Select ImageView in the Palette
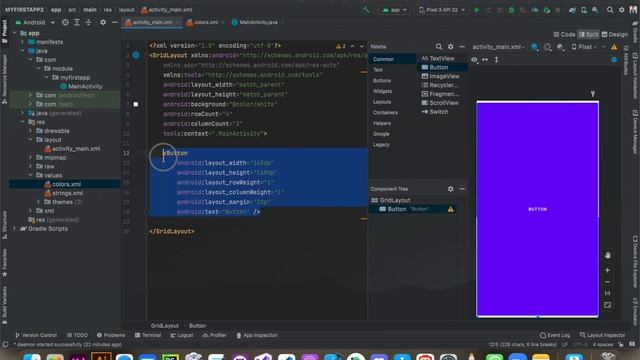Screen dimensions: 640x360 [x=440, y=76]
